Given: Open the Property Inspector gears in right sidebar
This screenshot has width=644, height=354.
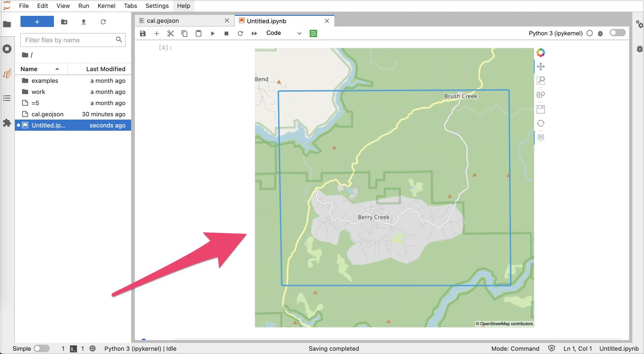Looking at the screenshot, I should tap(639, 24).
